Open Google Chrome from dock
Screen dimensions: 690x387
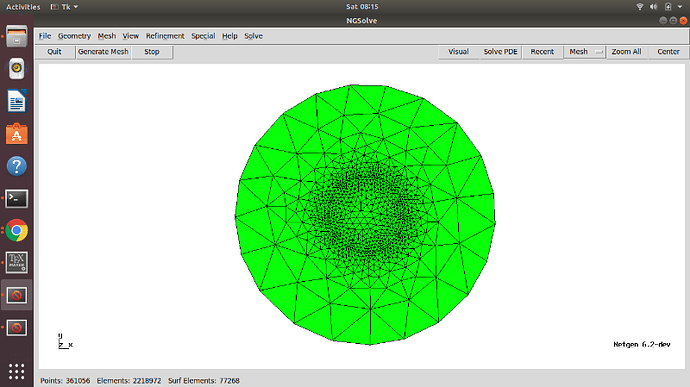tap(17, 230)
